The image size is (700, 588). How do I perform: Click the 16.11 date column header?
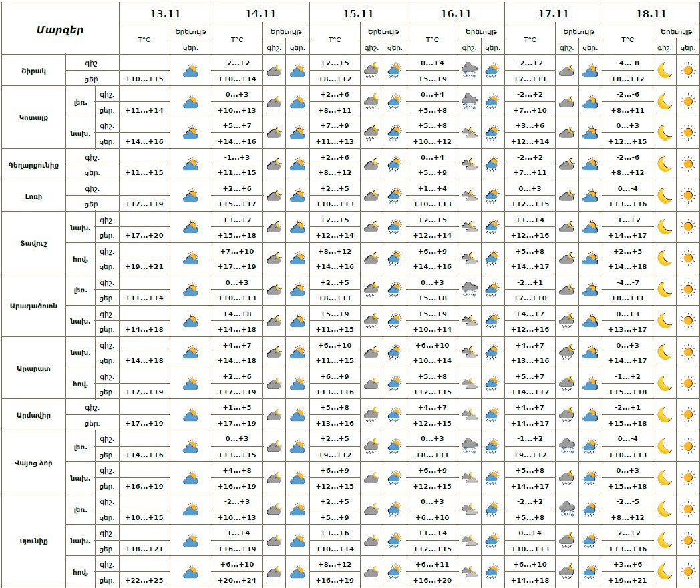[456, 13]
